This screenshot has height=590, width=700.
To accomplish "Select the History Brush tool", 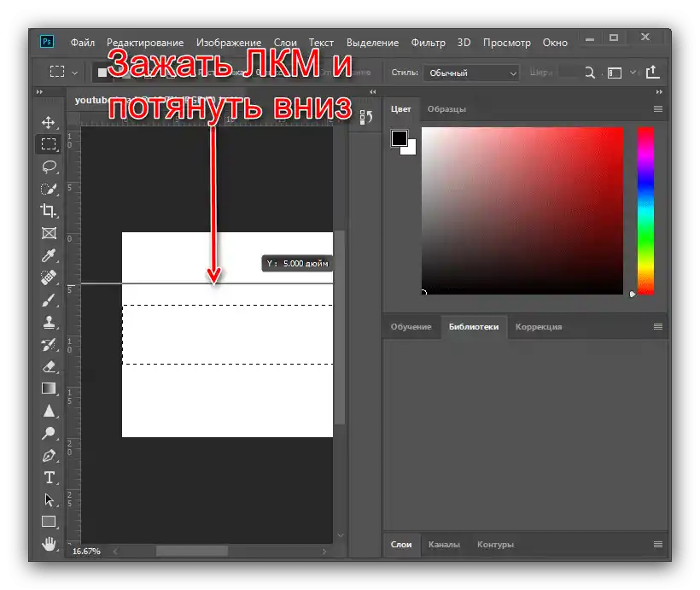I will coord(49,344).
